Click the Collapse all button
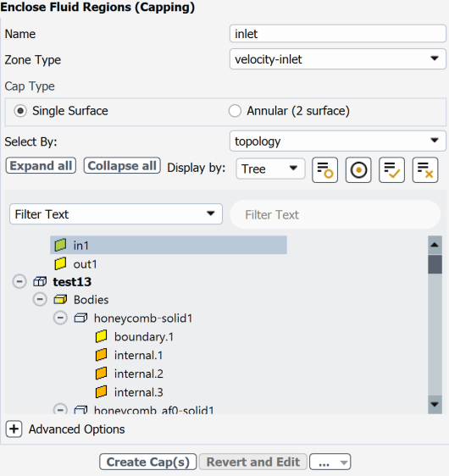This screenshot has height=476, width=449. 122,165
